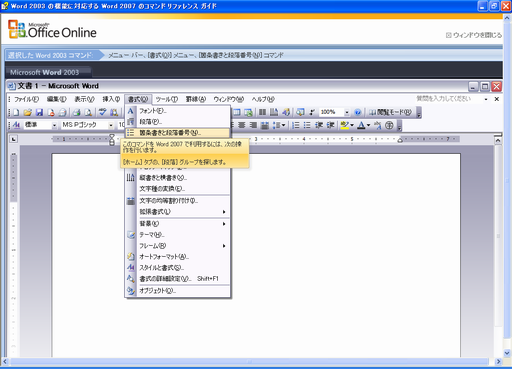Click the Line Spacing icon
The width and height of the screenshot is (512, 369).
coord(277,125)
